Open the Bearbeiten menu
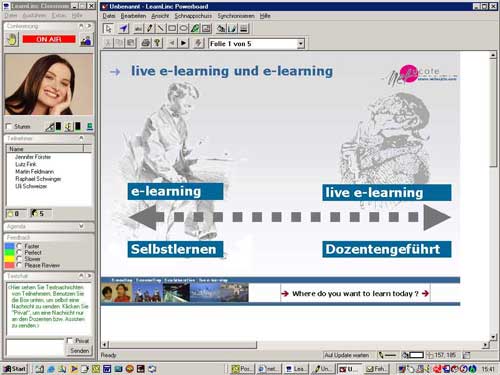The width and height of the screenshot is (500, 375). coord(133,16)
